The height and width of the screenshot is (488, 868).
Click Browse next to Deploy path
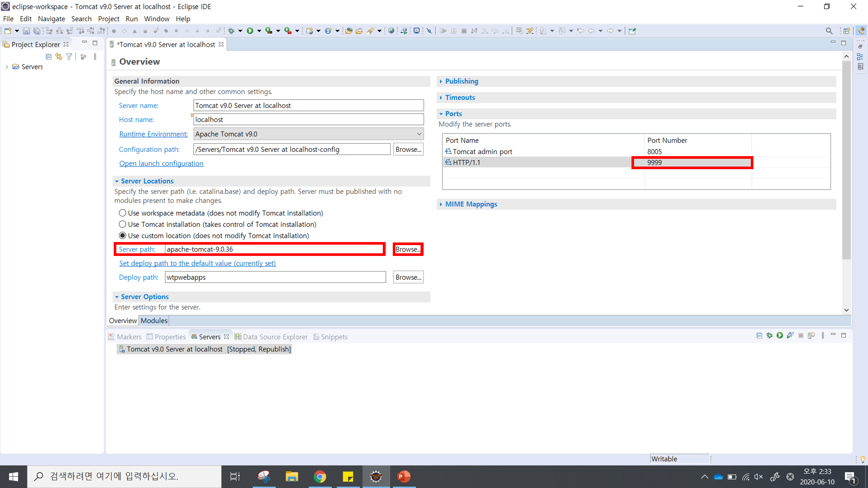coord(408,277)
